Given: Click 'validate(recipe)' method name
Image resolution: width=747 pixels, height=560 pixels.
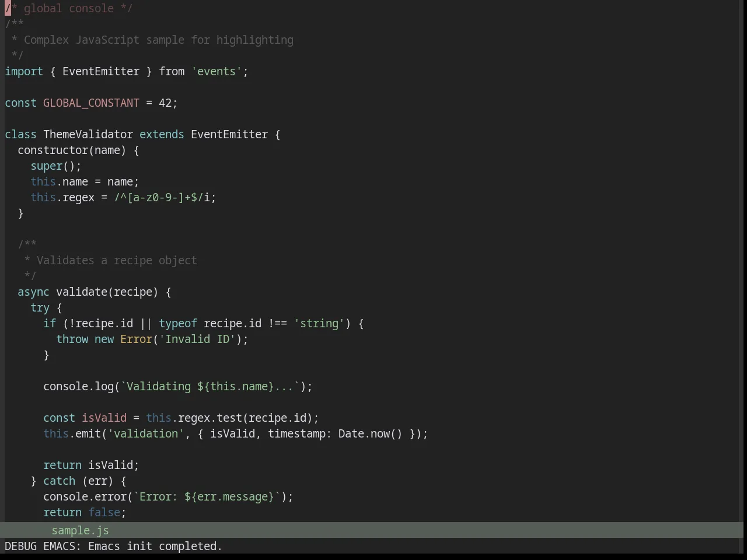Looking at the screenshot, I should [107, 292].
